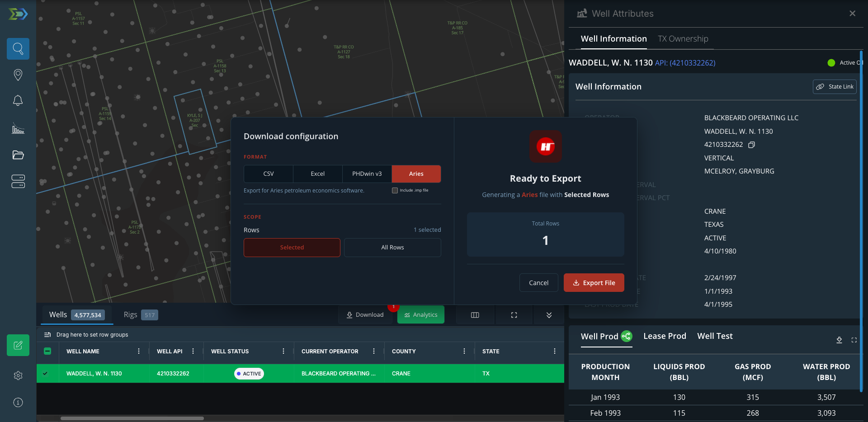Switch to Well Prod tab
868x422 pixels.
tap(599, 337)
